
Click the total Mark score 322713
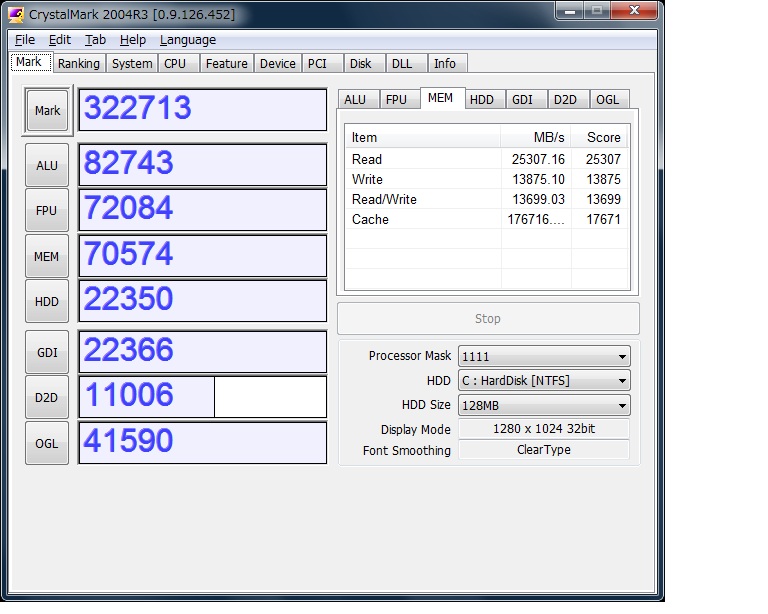point(203,110)
